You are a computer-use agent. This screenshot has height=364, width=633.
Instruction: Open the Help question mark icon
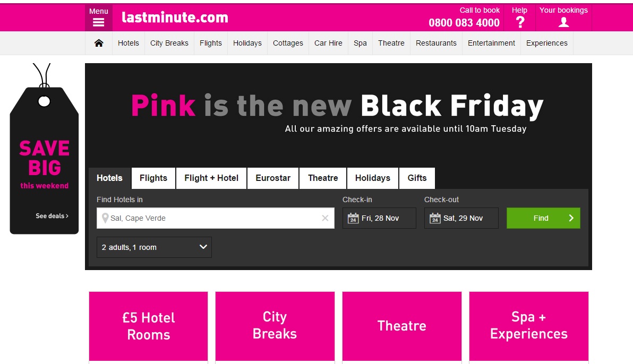tap(520, 22)
